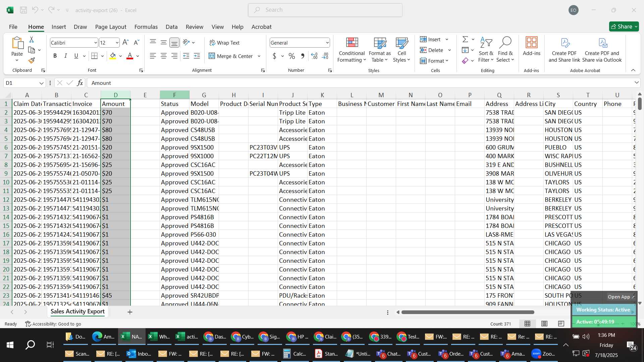The height and width of the screenshot is (362, 644).
Task: Apply Accounting dollar number format
Action: coord(274,56)
